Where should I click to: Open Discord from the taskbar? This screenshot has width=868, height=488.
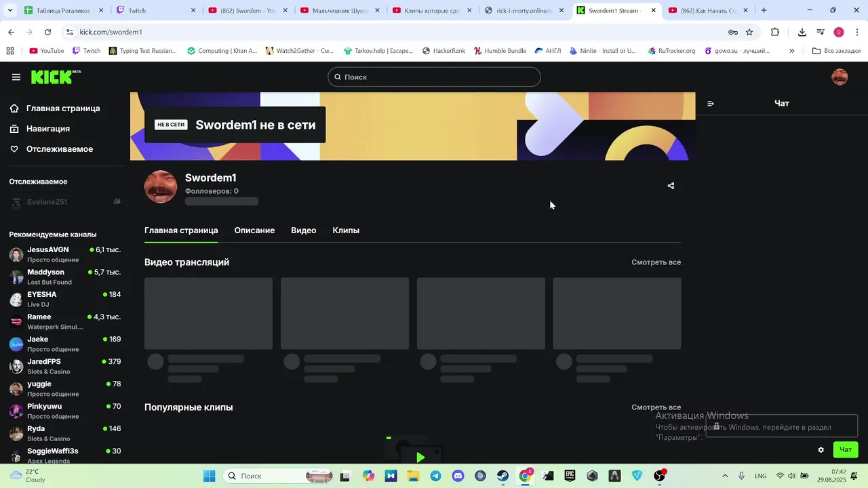click(x=458, y=476)
